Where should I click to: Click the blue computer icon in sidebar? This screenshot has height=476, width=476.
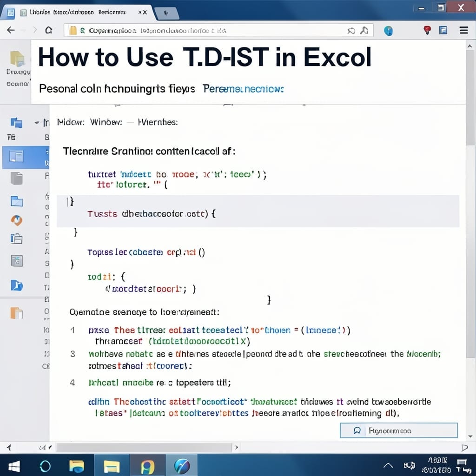coord(16,123)
